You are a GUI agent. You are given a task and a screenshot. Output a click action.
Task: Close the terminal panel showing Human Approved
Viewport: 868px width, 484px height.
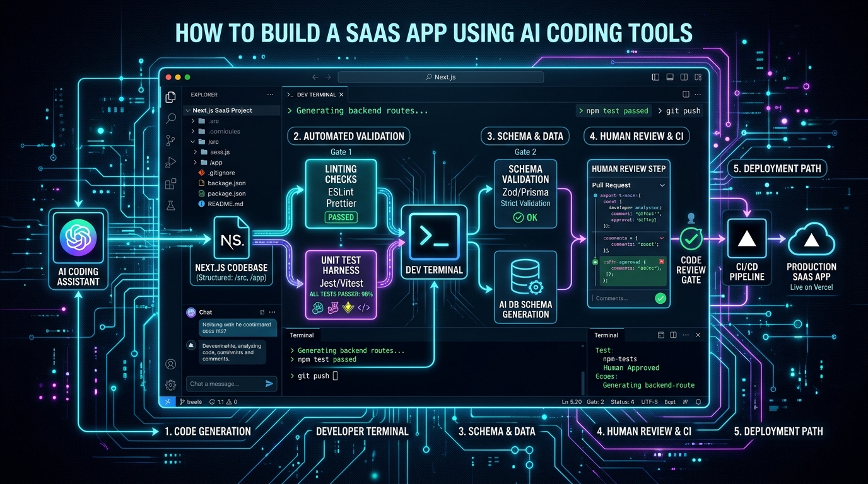pos(698,335)
